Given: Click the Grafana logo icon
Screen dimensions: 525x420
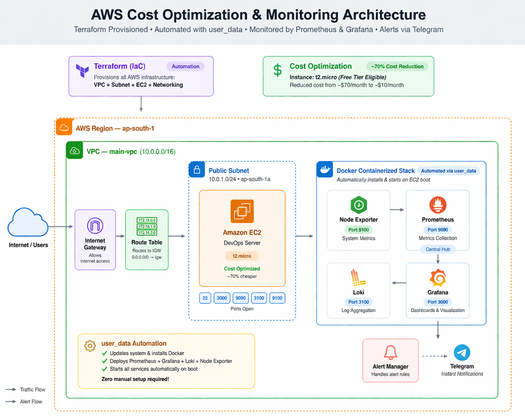Looking at the screenshot, I should (x=438, y=278).
